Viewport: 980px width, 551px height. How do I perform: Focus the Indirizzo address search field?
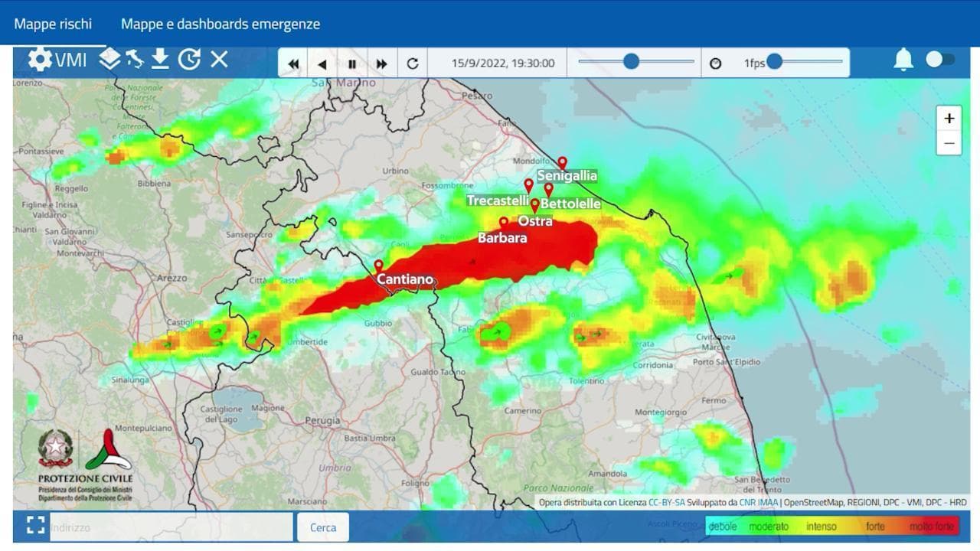pyautogui.click(x=171, y=527)
